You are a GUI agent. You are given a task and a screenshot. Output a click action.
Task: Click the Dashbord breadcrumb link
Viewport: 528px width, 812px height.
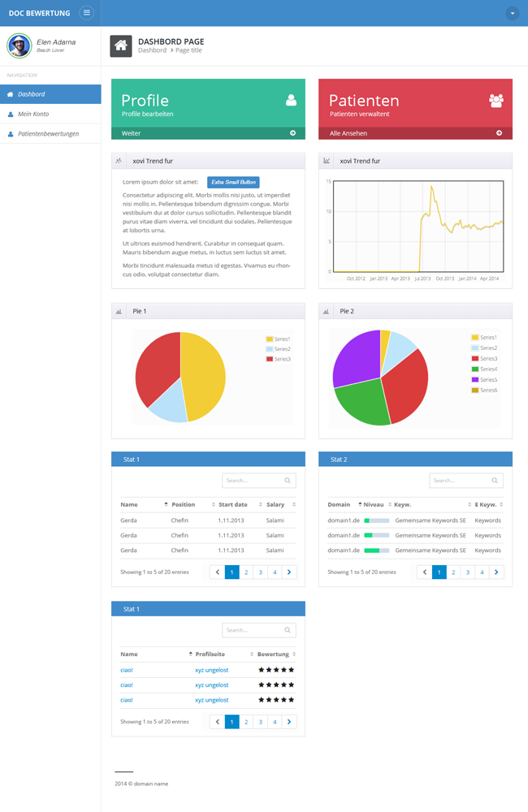(153, 50)
